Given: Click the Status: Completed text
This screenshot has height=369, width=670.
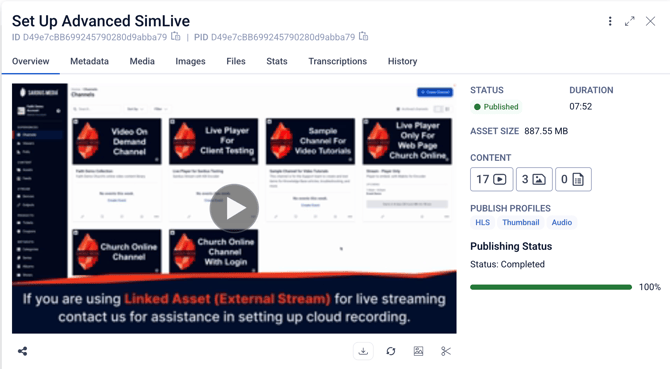Looking at the screenshot, I should click(507, 264).
